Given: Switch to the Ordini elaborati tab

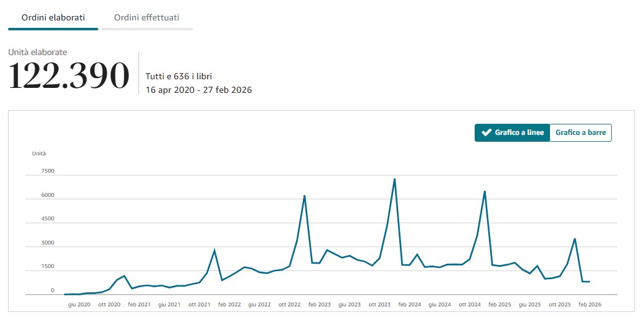Looking at the screenshot, I should click(53, 17).
